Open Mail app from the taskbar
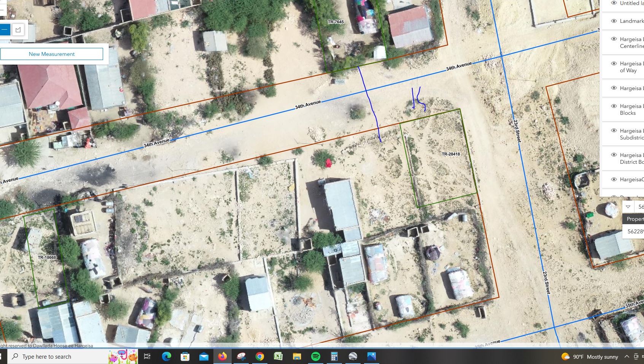The width and height of the screenshot is (644, 364). (204, 356)
